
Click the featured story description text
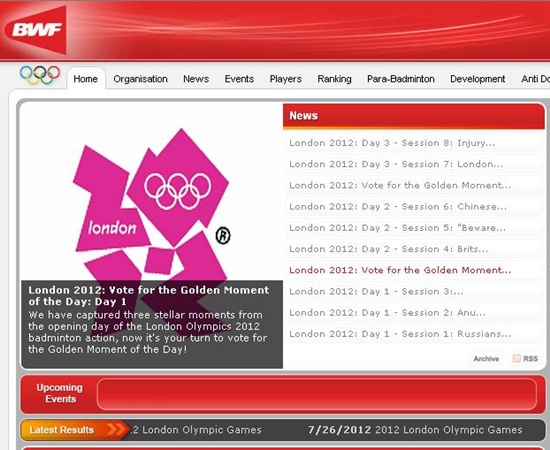click(x=148, y=332)
